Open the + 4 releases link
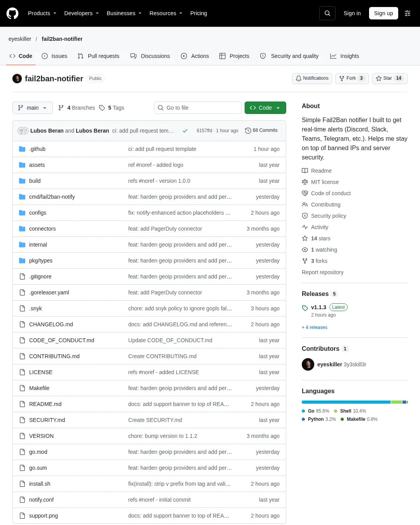 315,327
